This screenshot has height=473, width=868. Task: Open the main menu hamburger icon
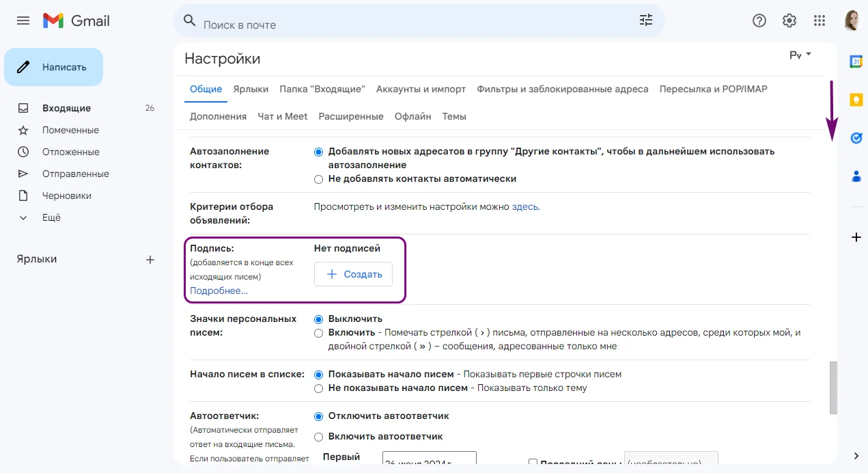point(23,21)
